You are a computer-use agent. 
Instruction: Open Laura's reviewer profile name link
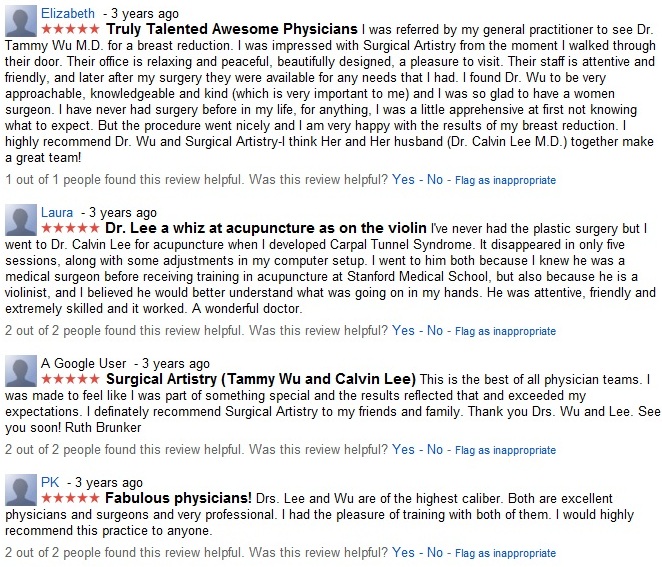coord(57,212)
